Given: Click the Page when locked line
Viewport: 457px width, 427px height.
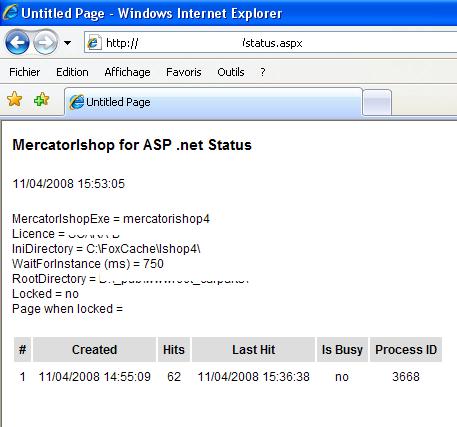Looking at the screenshot, I should click(x=68, y=309).
